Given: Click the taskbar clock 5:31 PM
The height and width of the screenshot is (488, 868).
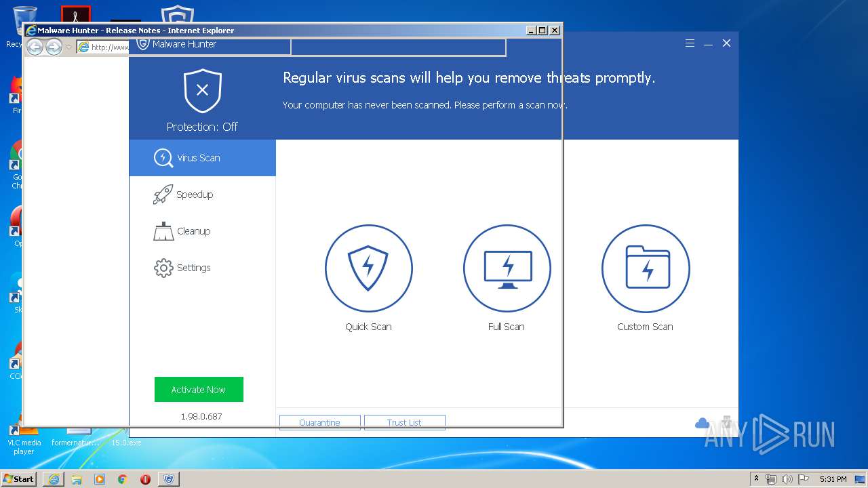Looking at the screenshot, I should tap(833, 479).
